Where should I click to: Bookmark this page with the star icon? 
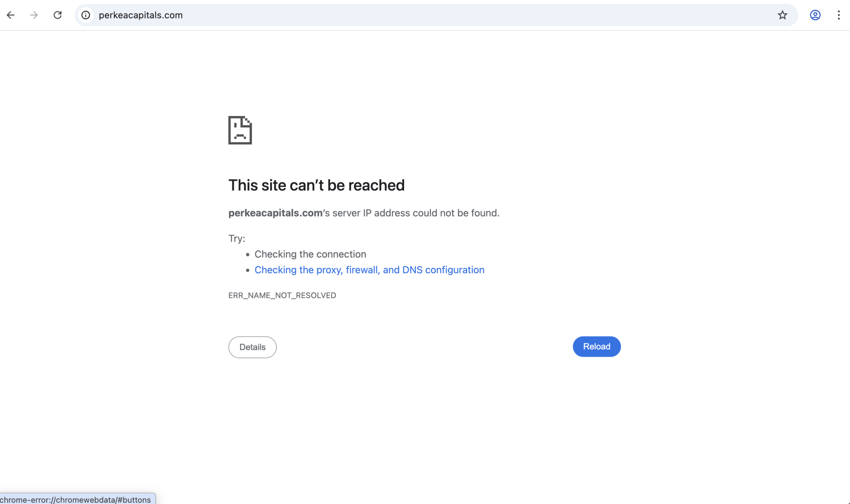(782, 15)
